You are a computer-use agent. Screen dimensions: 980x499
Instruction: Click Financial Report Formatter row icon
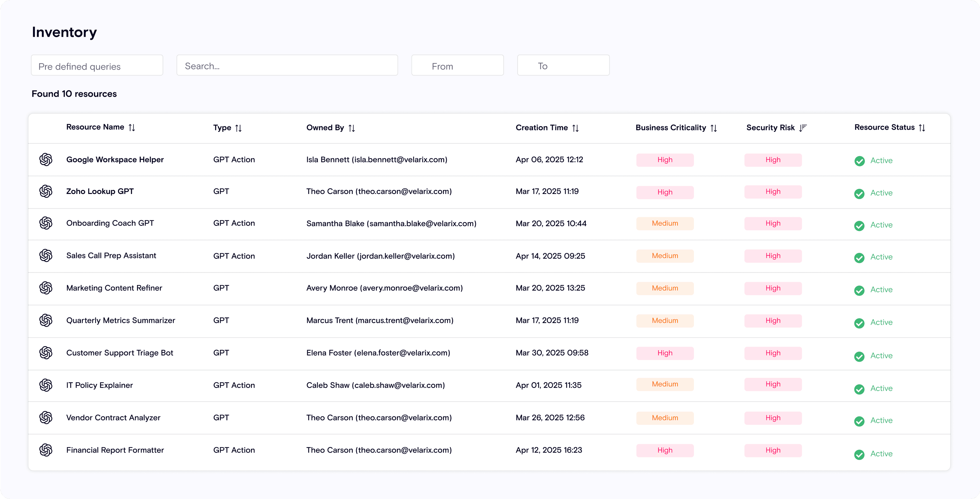coord(46,450)
